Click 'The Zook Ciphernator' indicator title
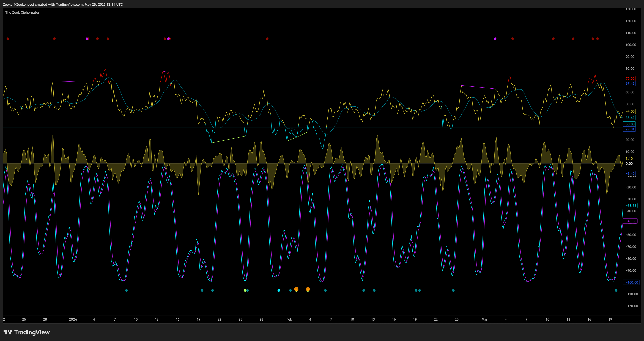Image resolution: width=644 pixels, height=341 pixels. pyautogui.click(x=22, y=12)
